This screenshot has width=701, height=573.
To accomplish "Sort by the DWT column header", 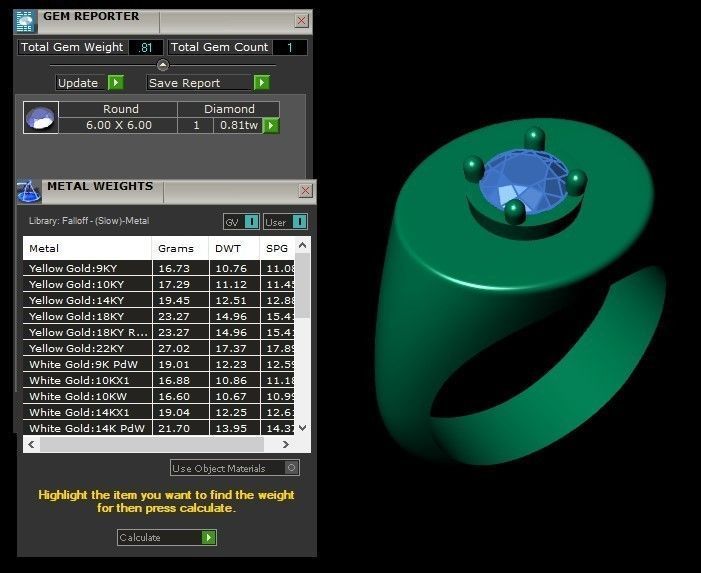I will 234,249.
